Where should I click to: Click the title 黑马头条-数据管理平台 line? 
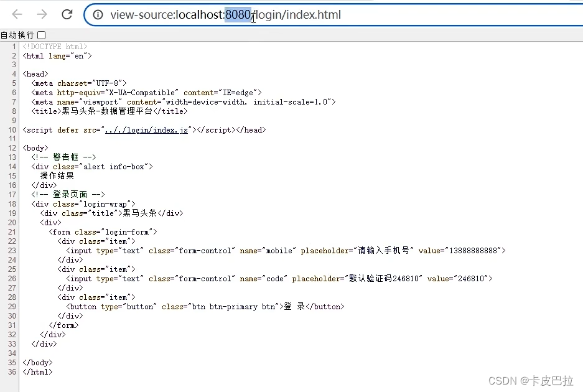[x=110, y=111]
